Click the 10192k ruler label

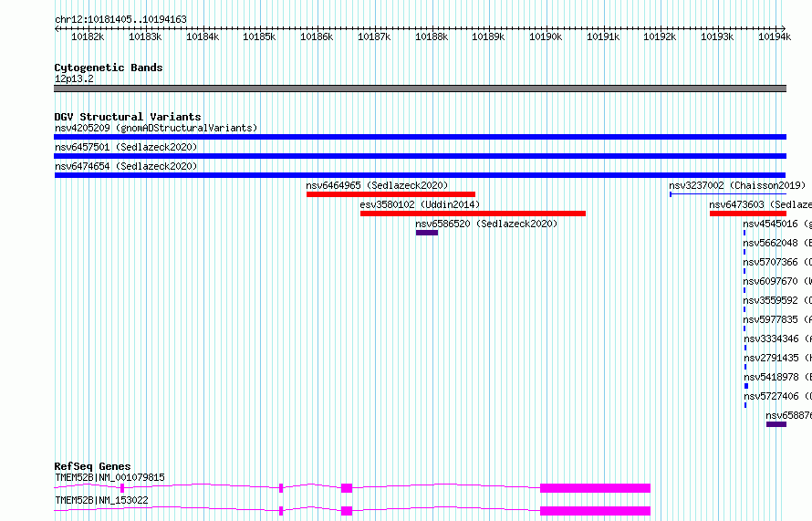660,36
